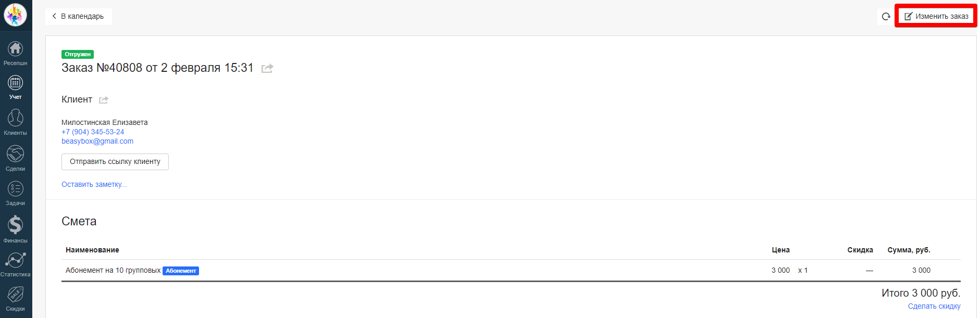Open client profile via icon beside Клиент
The width and height of the screenshot is (980, 318).
[x=104, y=100]
